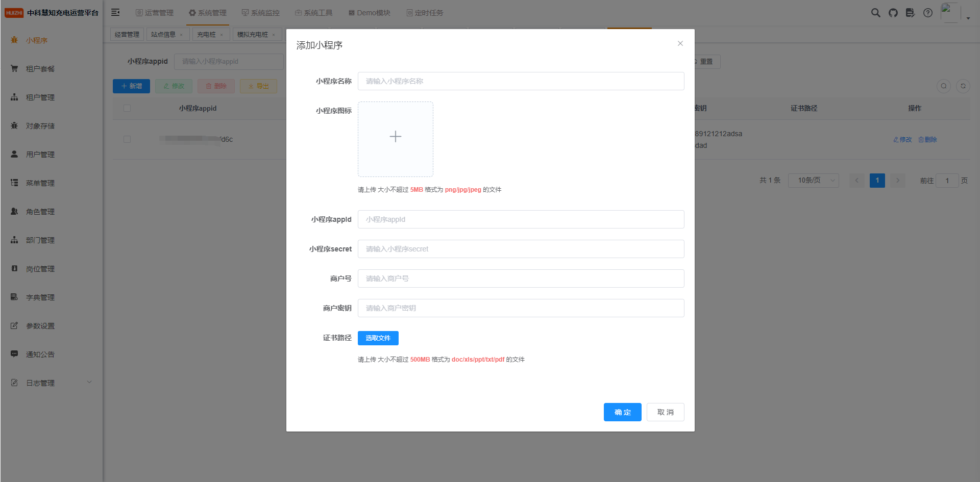Screen dimensions: 980x482
Task: Focus the 前往 page number input
Action: click(947, 181)
